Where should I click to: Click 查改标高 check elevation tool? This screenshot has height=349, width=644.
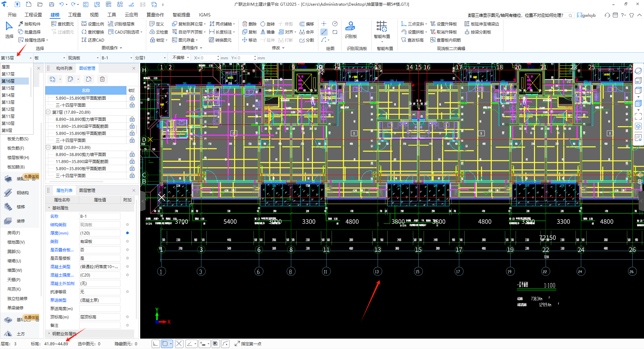point(412,40)
